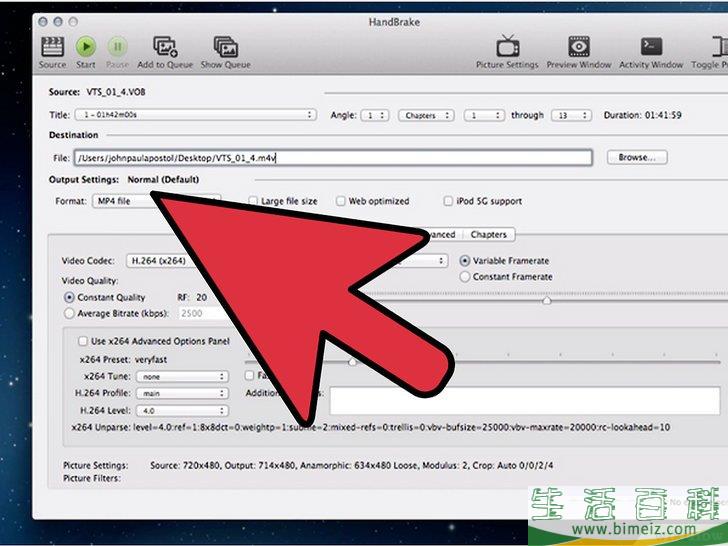The image size is (728, 546).
Task: Adjust the constant quality RF slider
Action: (547, 300)
